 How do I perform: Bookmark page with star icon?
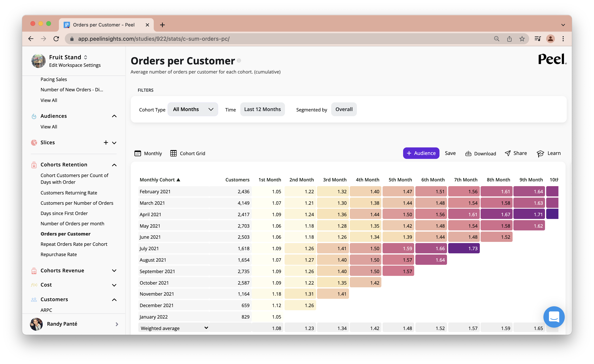point(522,39)
